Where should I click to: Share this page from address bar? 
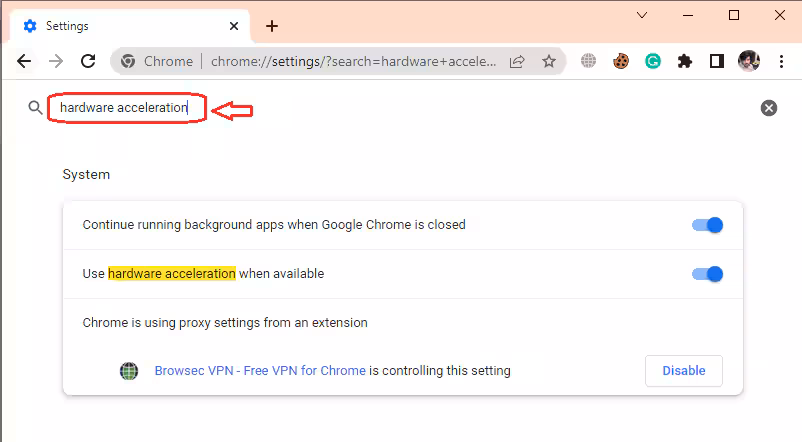[x=517, y=61]
